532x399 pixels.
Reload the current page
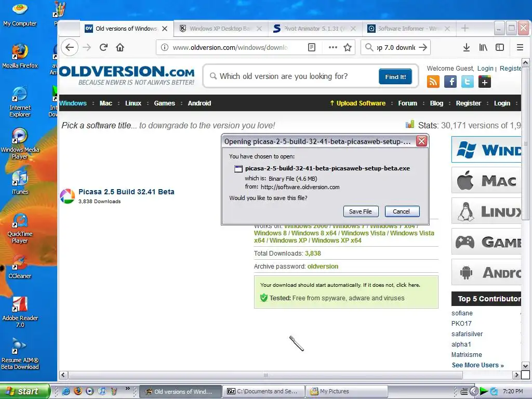pyautogui.click(x=103, y=47)
